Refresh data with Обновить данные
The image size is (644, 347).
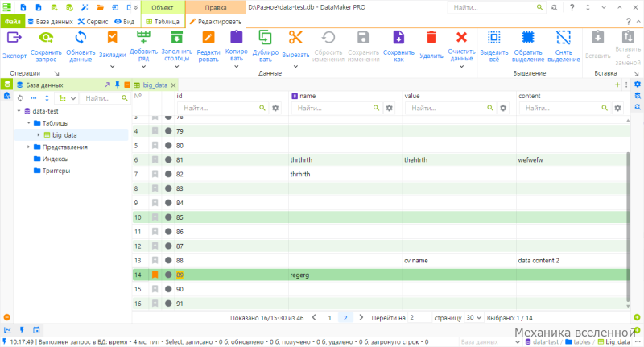coord(80,38)
